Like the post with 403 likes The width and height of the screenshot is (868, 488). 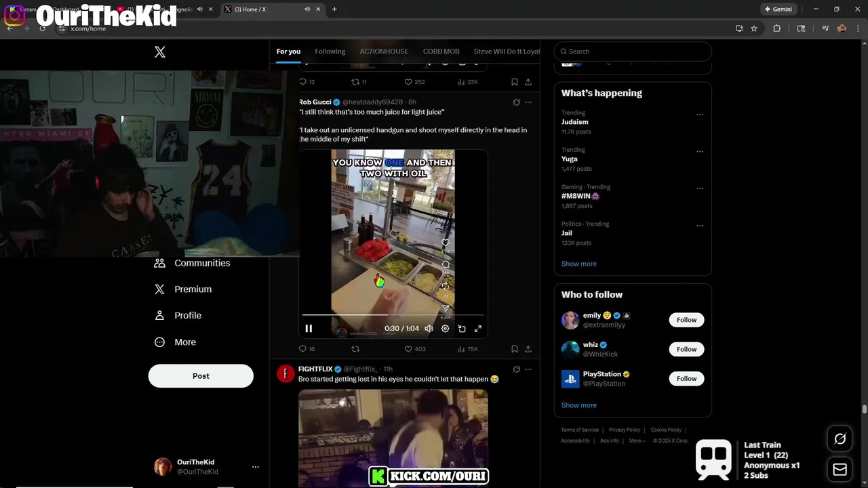coord(415,349)
